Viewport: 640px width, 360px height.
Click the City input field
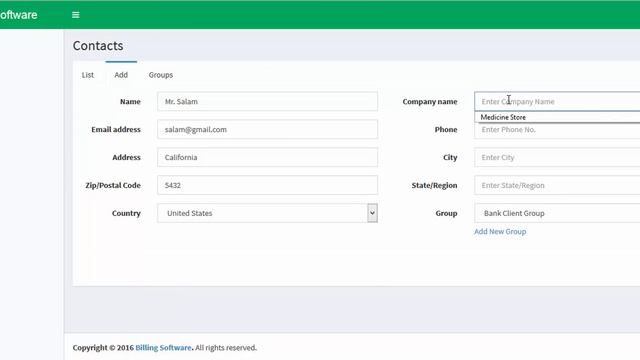(557, 157)
